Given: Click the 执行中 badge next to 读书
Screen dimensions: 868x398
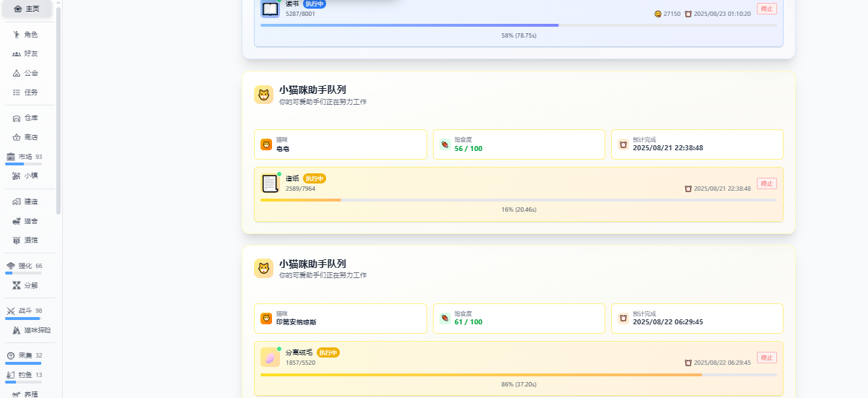Looking at the screenshot, I should (315, 4).
